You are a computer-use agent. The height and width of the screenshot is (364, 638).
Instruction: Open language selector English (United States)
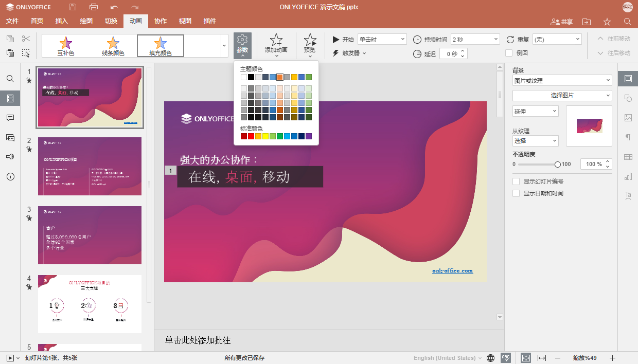coord(448,358)
